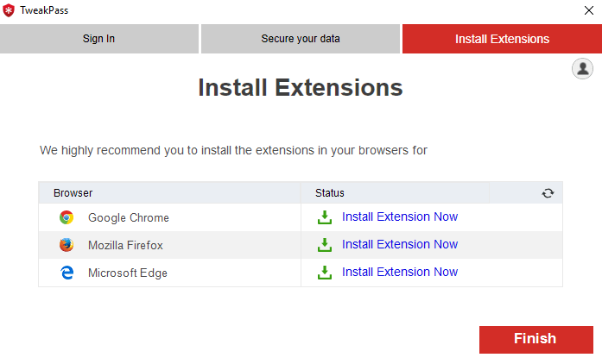
Task: Select the Google Chrome row label
Action: pos(129,218)
